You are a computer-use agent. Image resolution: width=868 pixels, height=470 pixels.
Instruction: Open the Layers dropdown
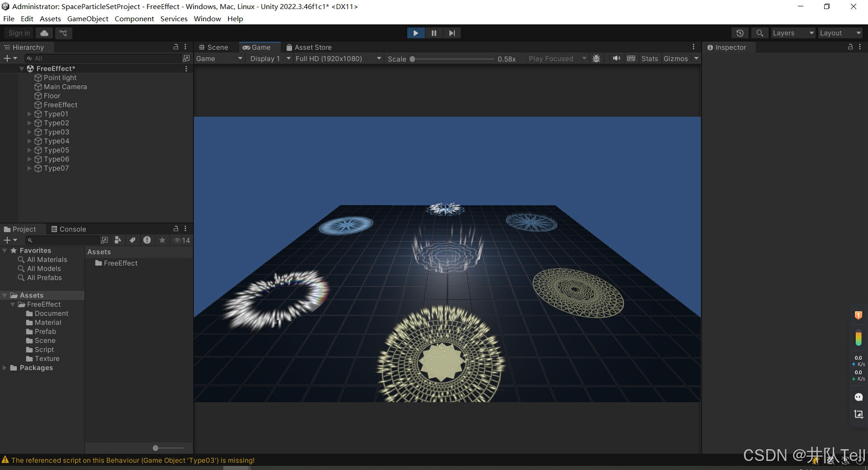coord(793,33)
